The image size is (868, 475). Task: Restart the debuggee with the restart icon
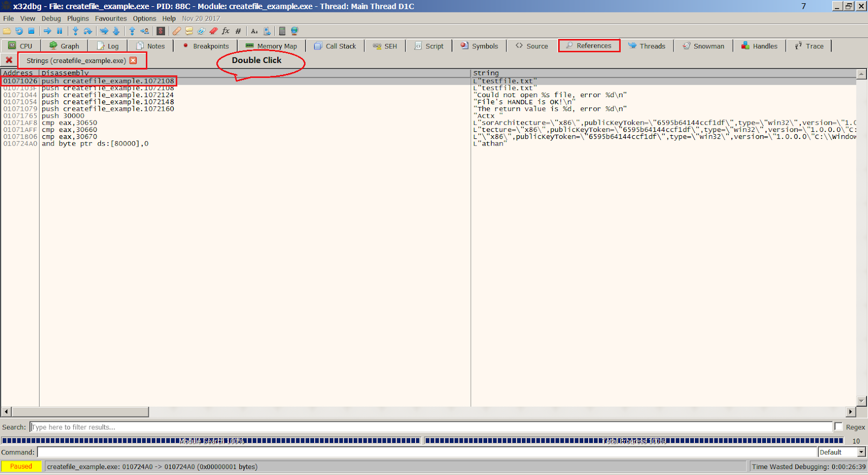[19, 31]
